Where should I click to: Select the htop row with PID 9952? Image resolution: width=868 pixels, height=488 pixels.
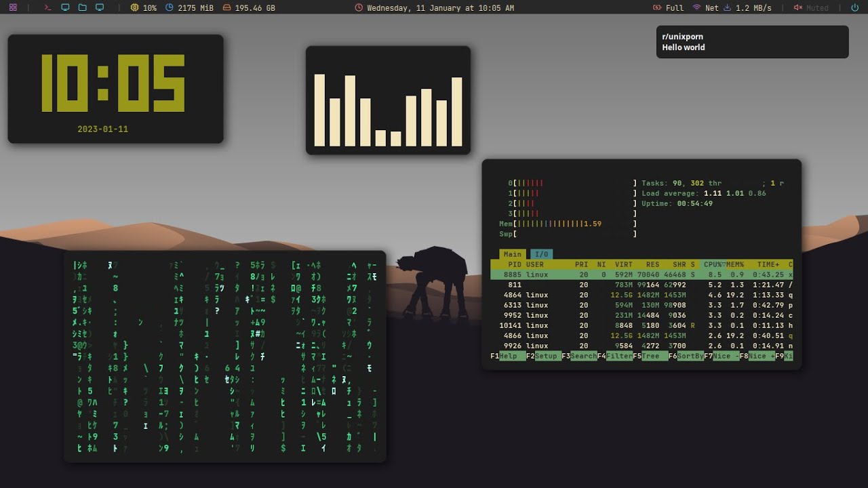[x=642, y=315]
